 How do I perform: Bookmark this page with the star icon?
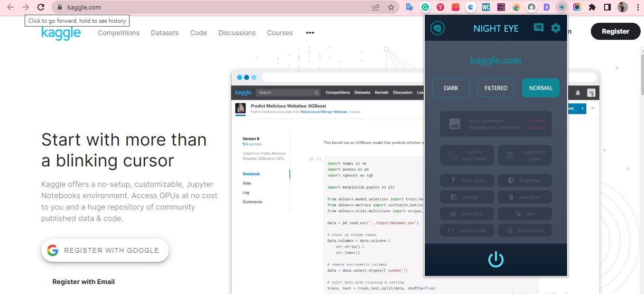point(391,7)
